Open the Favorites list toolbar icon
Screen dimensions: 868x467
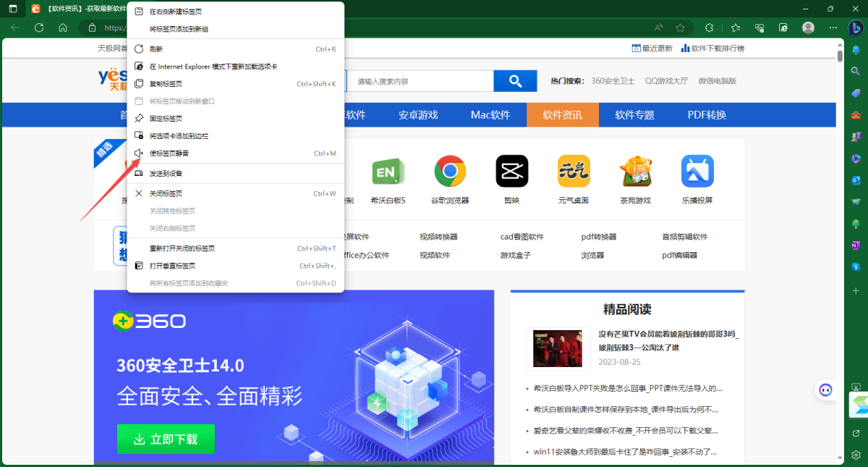point(735,28)
